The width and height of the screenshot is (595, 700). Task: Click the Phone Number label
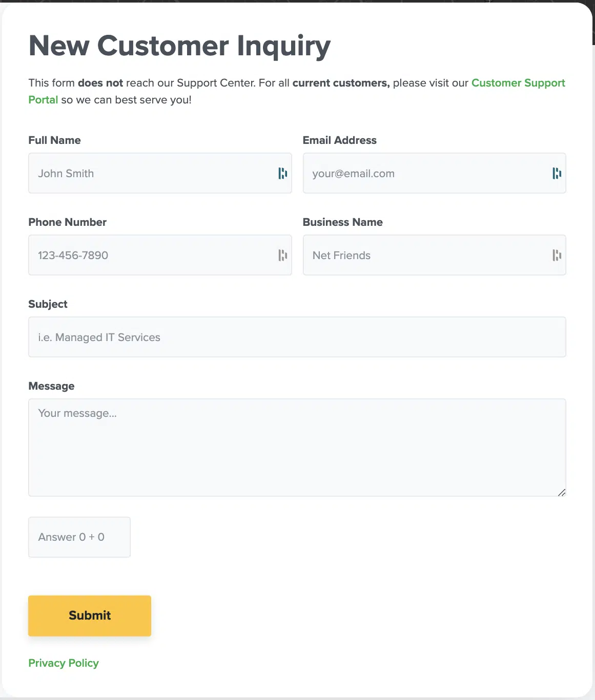click(x=67, y=222)
